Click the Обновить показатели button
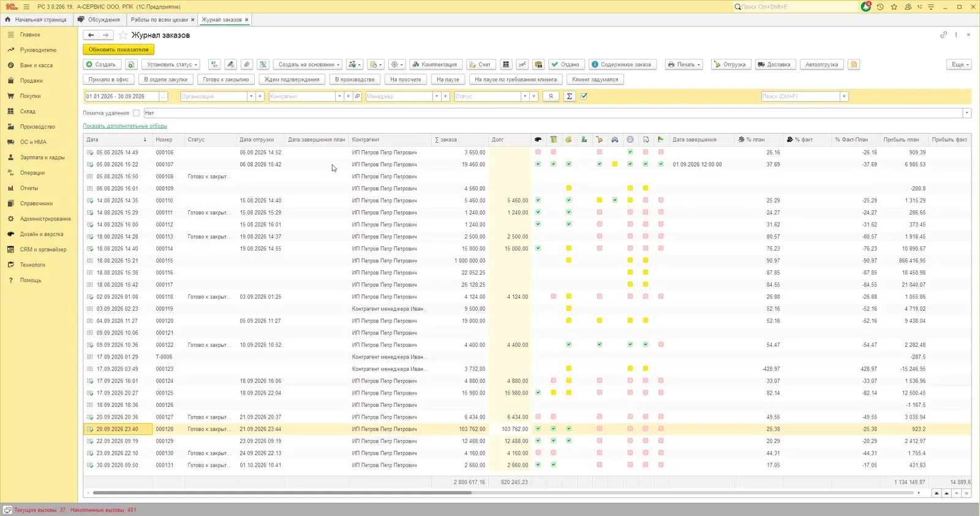980x516 pixels. click(x=119, y=50)
